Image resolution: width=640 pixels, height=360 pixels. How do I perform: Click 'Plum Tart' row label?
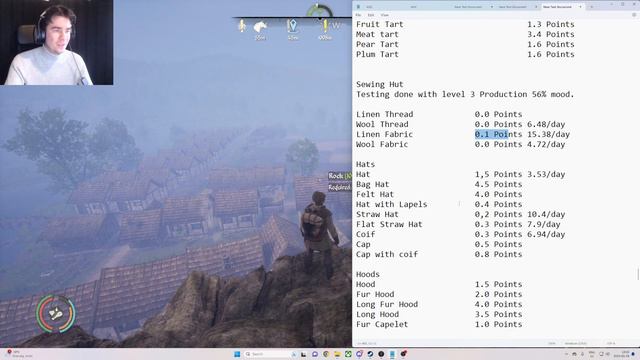pyautogui.click(x=377, y=54)
